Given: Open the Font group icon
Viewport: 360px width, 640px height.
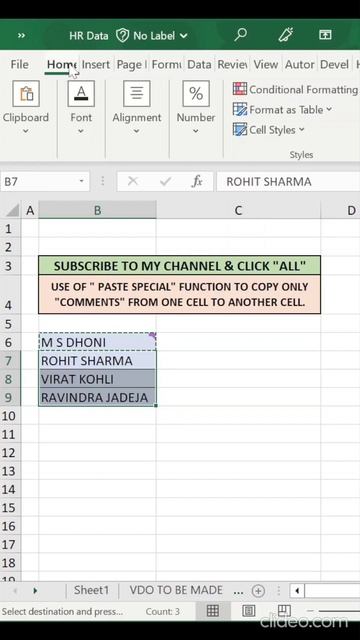Looking at the screenshot, I should click(x=81, y=93).
